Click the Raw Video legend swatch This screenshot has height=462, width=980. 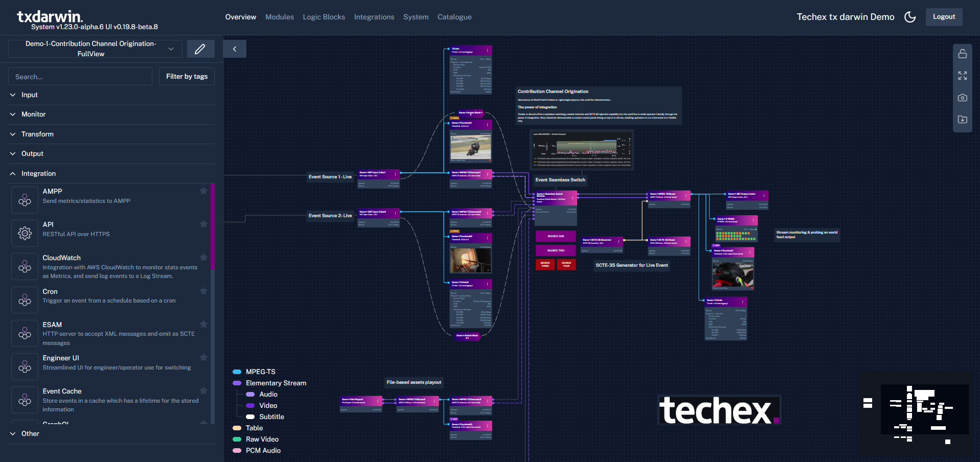(237, 439)
